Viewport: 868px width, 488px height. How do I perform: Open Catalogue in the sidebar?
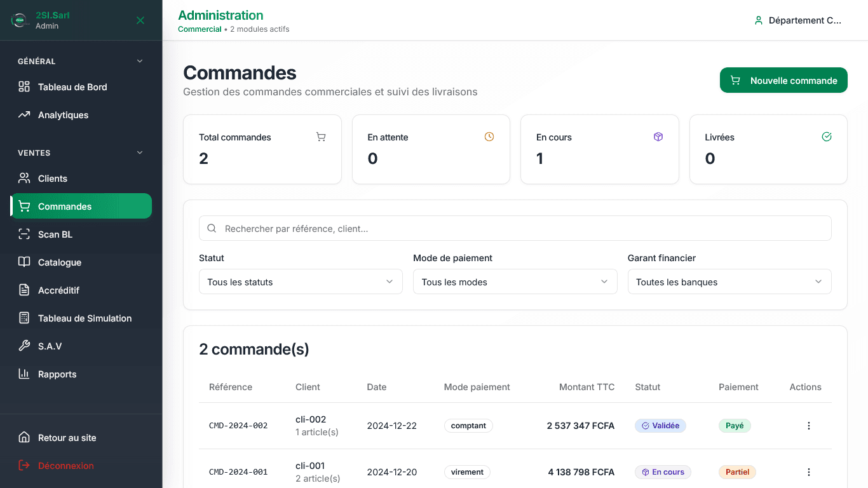click(81, 262)
